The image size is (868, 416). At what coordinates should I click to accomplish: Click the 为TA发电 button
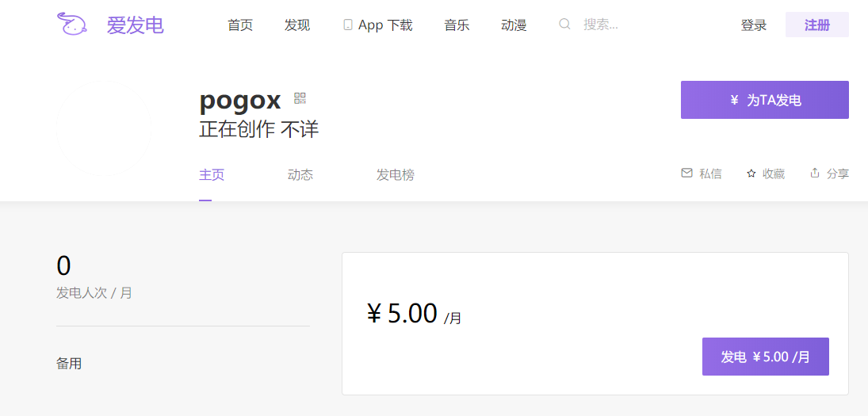click(764, 100)
